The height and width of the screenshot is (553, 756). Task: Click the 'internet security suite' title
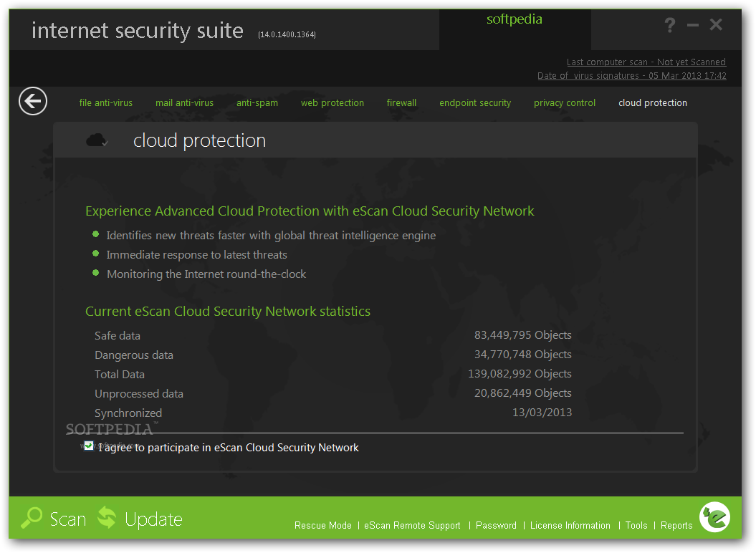(138, 31)
